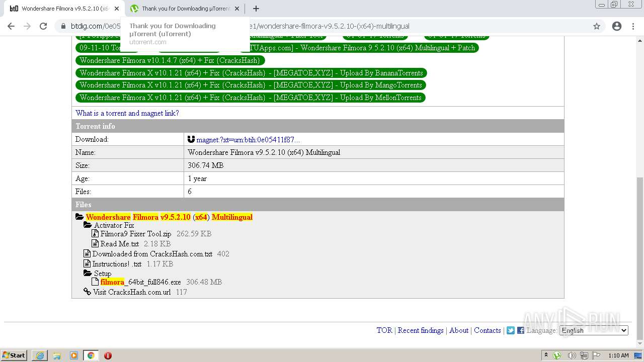Click the Visit CracksHash.com.url link icon
The height and width of the screenshot is (362, 644).
(88, 292)
